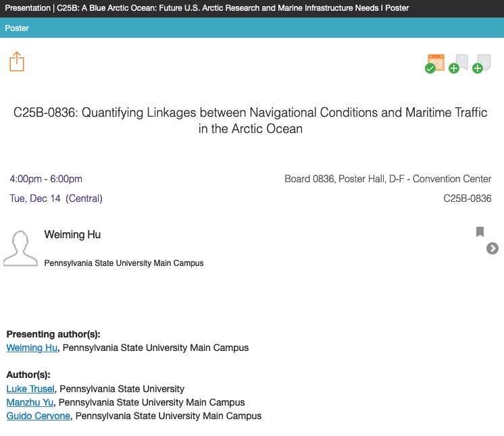Click the Tue, Dec 14 (Central) date
This screenshot has width=504, height=436.
pyautogui.click(x=56, y=198)
